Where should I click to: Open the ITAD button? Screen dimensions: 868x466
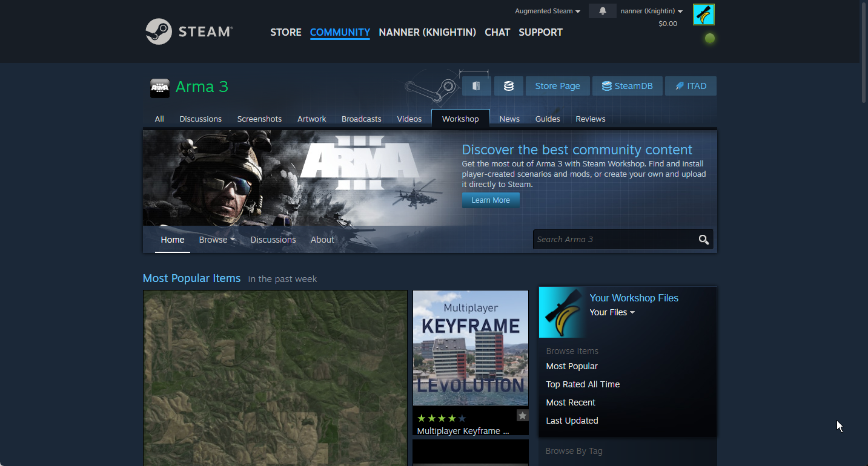(x=691, y=86)
